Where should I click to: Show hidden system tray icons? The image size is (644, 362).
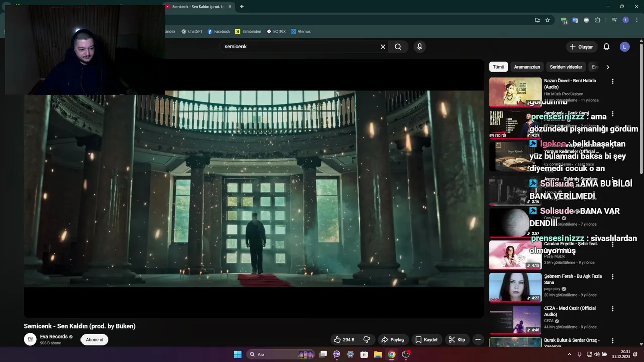pyautogui.click(x=569, y=354)
